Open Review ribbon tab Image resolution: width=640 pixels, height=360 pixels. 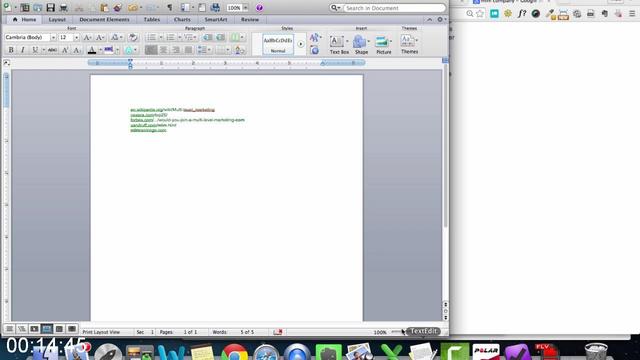(250, 20)
